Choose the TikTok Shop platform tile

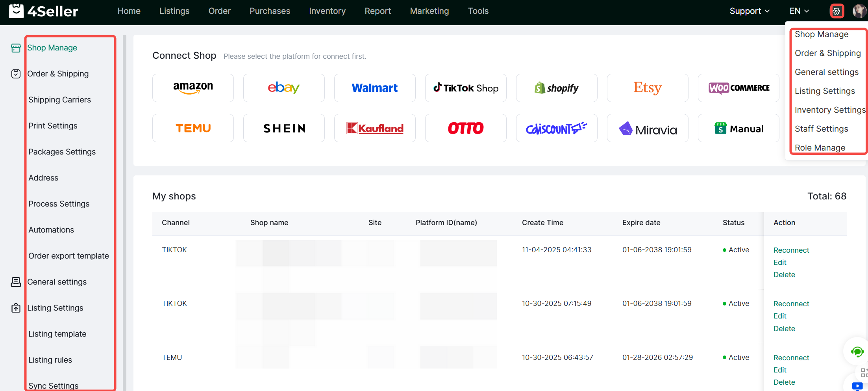(466, 88)
